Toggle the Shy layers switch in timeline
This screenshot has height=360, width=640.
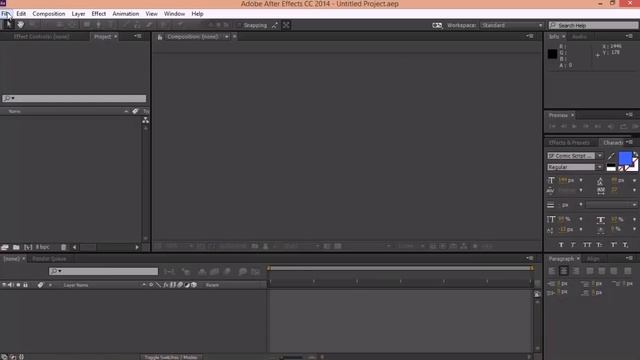coord(202,271)
